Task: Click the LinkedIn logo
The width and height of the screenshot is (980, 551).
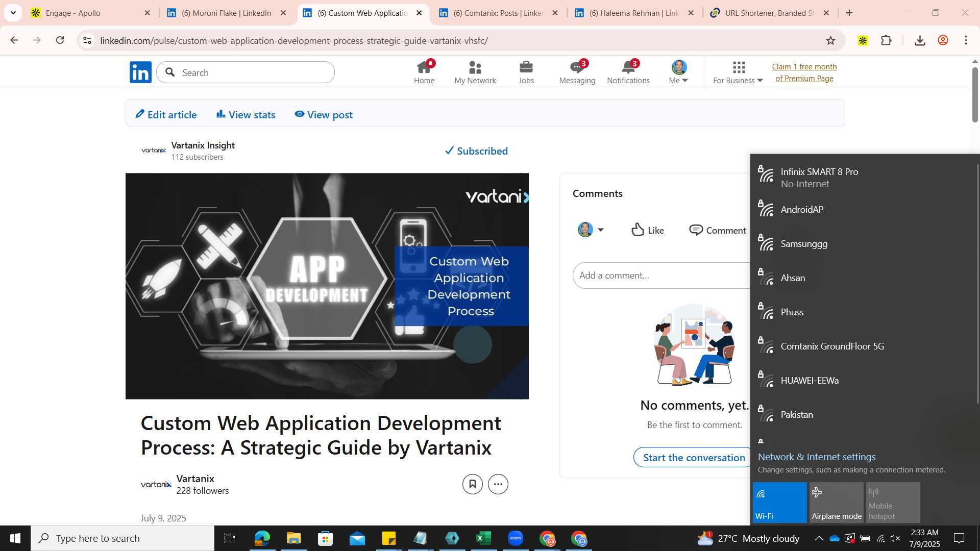Action: click(x=140, y=72)
